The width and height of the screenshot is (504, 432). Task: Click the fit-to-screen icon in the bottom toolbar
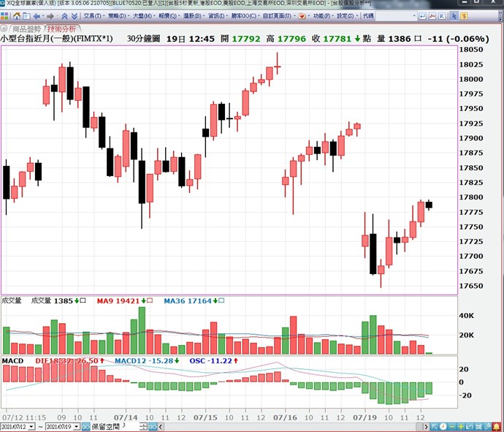tap(479, 427)
